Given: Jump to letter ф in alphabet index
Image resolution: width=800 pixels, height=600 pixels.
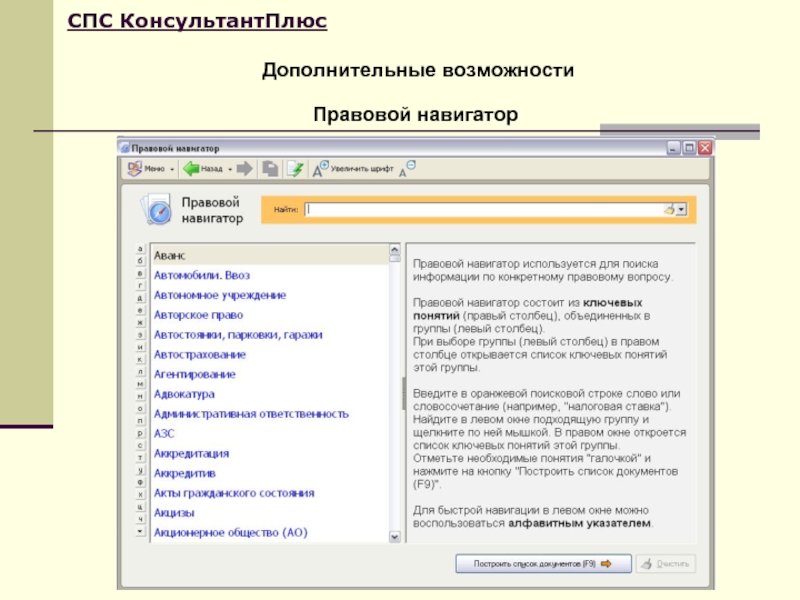Looking at the screenshot, I should pos(140,482).
